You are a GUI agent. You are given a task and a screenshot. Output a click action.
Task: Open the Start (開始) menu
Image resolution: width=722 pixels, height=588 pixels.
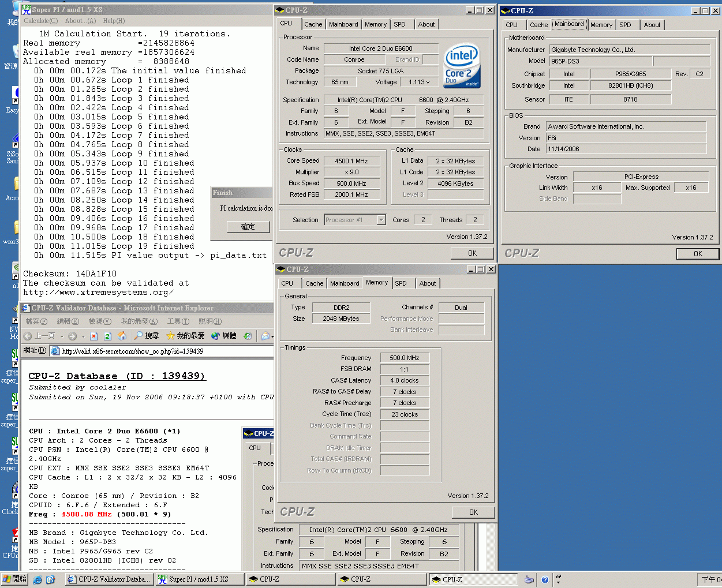pyautogui.click(x=15, y=579)
